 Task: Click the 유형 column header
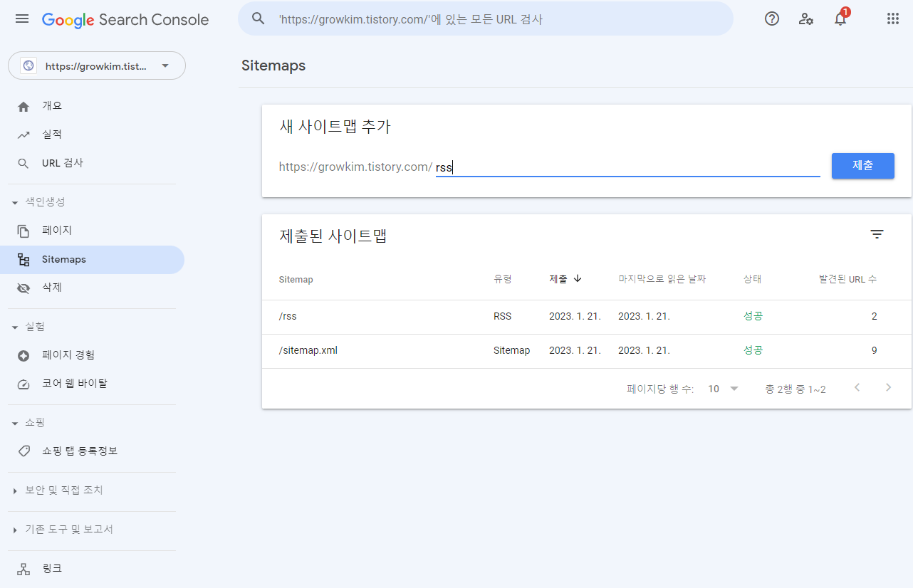(x=502, y=279)
